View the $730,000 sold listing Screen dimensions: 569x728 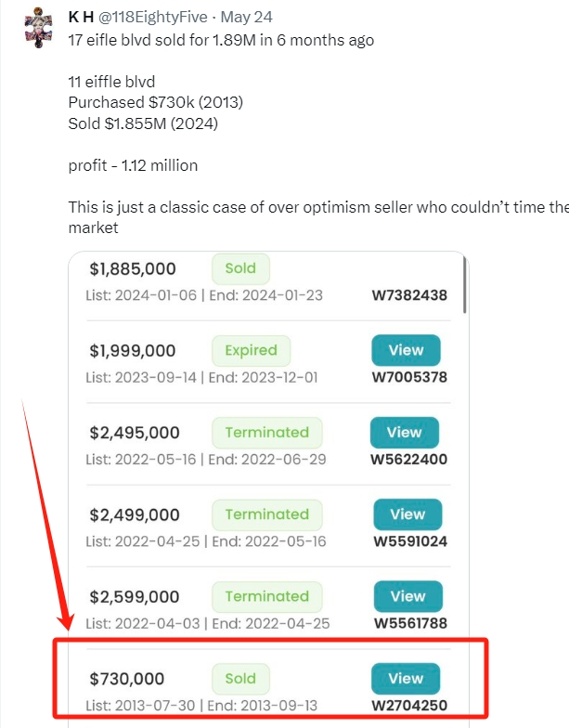click(x=406, y=678)
